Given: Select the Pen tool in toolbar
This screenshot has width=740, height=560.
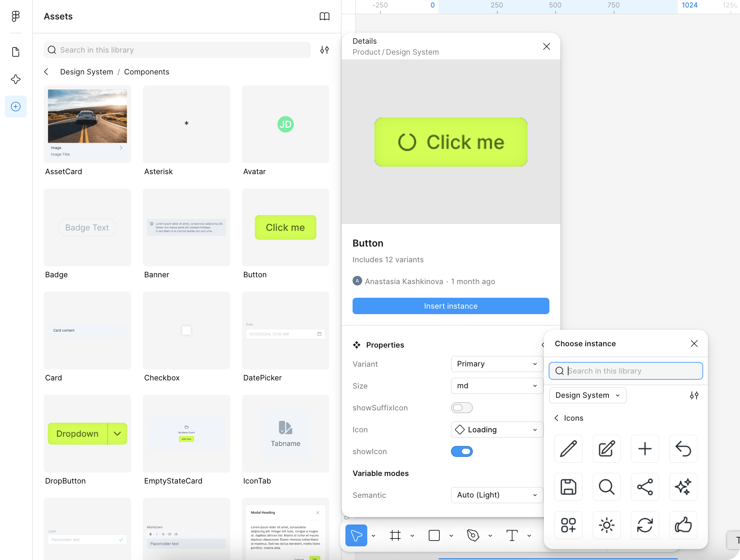Looking at the screenshot, I should (473, 535).
